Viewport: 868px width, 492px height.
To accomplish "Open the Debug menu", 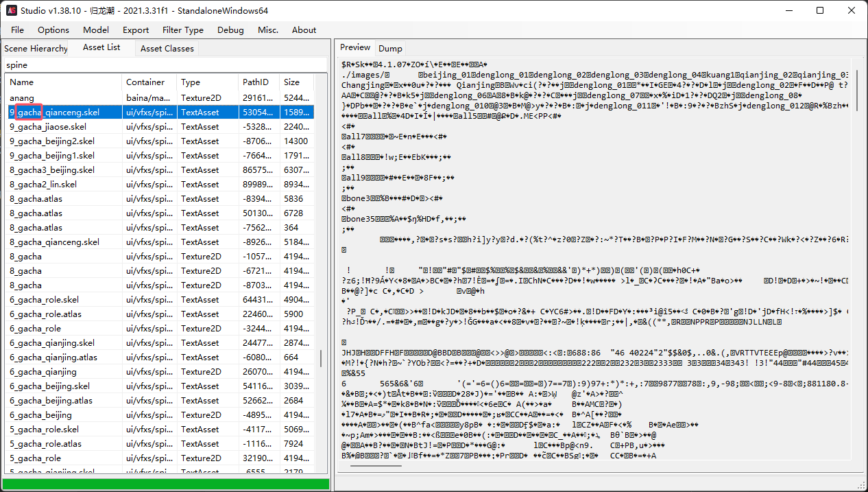I will tap(230, 30).
